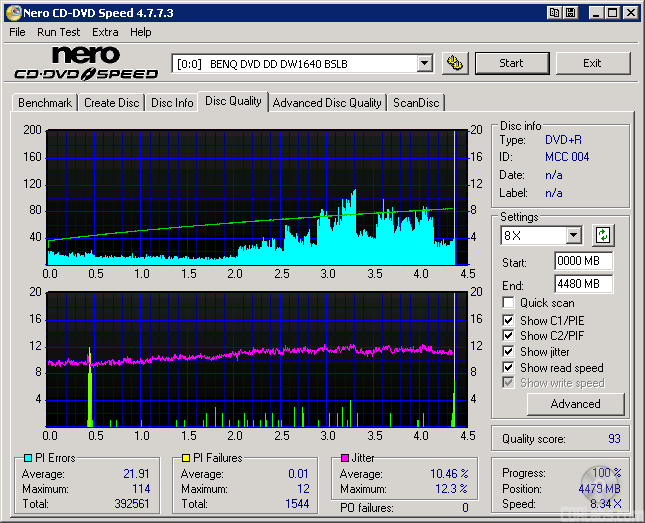Open options via the yellow drive icon
Image resolution: width=645 pixels, height=523 pixels.
coord(455,63)
